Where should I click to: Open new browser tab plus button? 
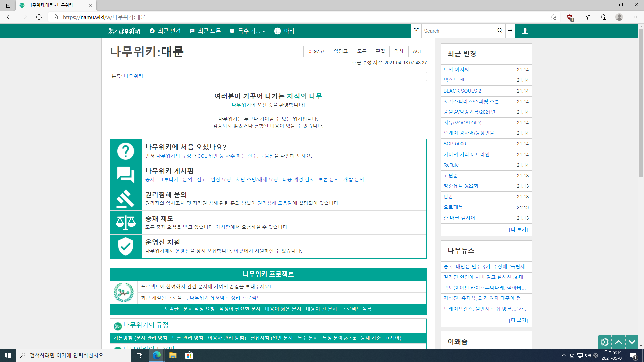tap(102, 5)
